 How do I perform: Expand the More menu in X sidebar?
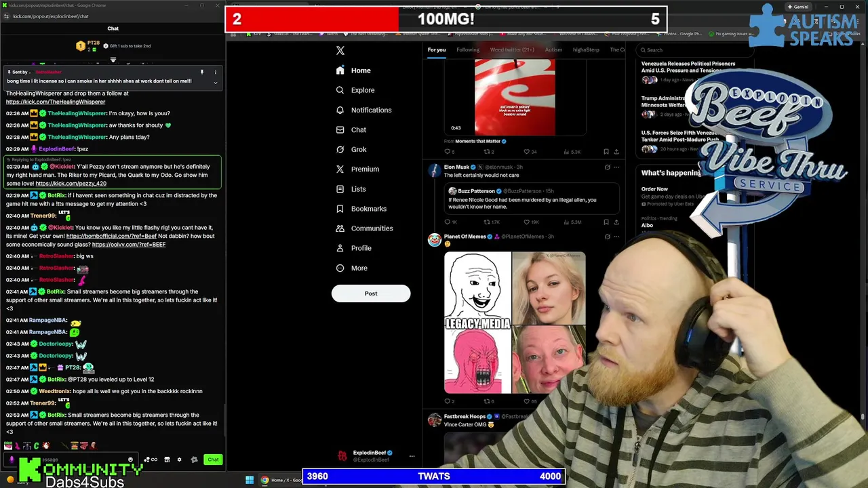point(352,268)
